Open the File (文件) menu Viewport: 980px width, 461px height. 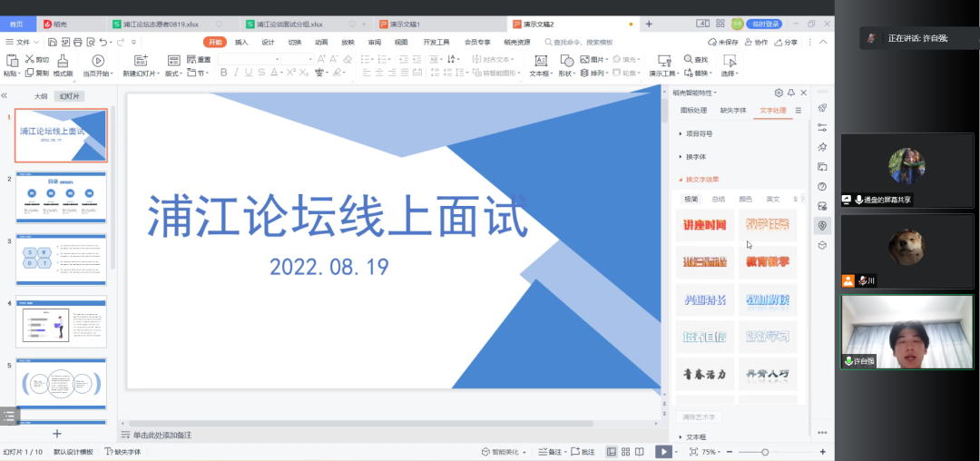(23, 42)
